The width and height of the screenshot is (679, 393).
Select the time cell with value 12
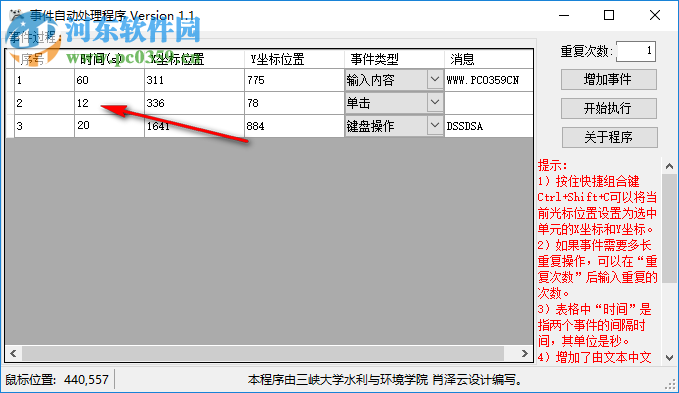coord(109,103)
